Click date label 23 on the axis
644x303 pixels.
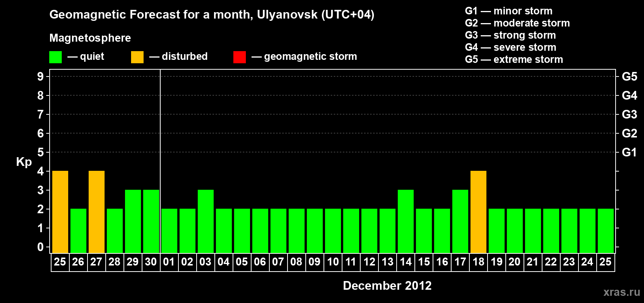pyautogui.click(x=569, y=262)
